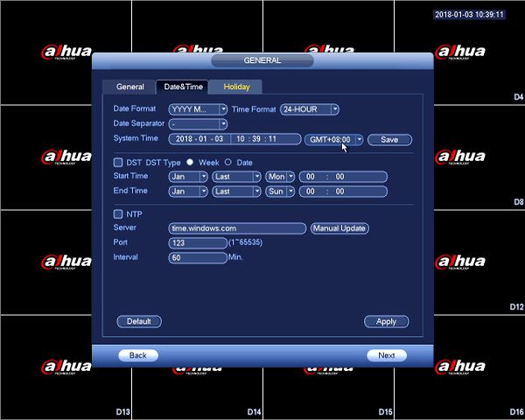Click the Manual Update button
525x420 pixels.
339,228
